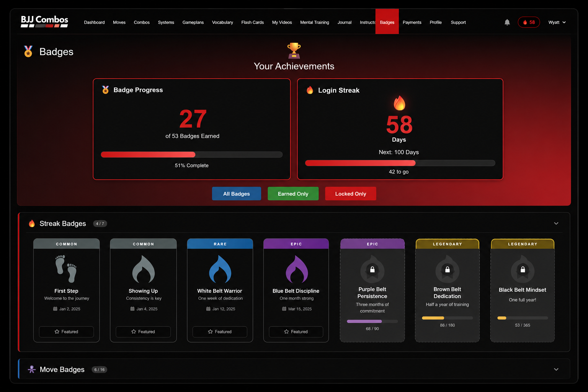Click the blue flame on White Belt Warrior

(x=220, y=269)
